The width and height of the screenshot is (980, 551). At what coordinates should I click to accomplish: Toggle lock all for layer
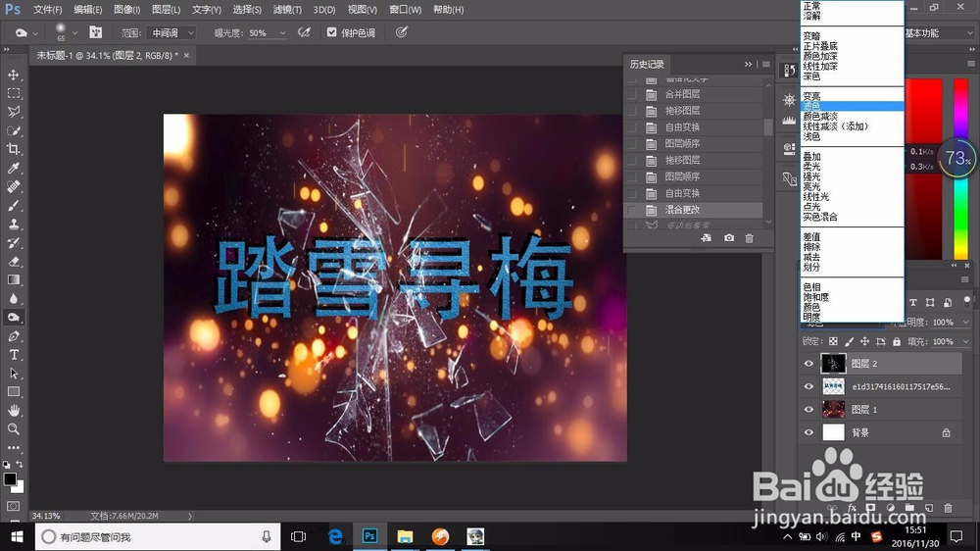897,341
